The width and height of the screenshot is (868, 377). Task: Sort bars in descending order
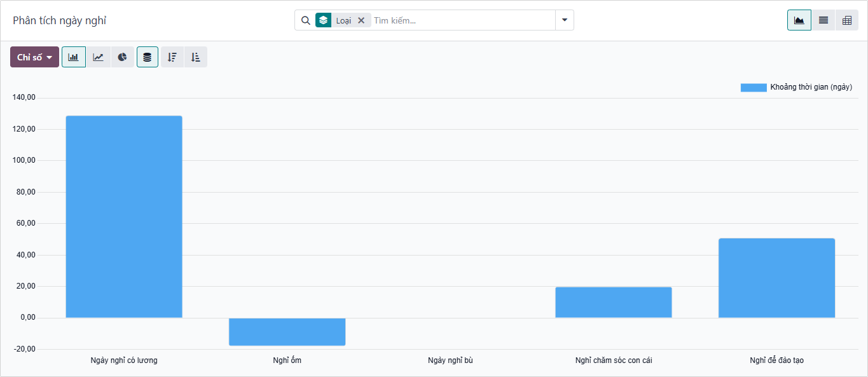coord(172,57)
